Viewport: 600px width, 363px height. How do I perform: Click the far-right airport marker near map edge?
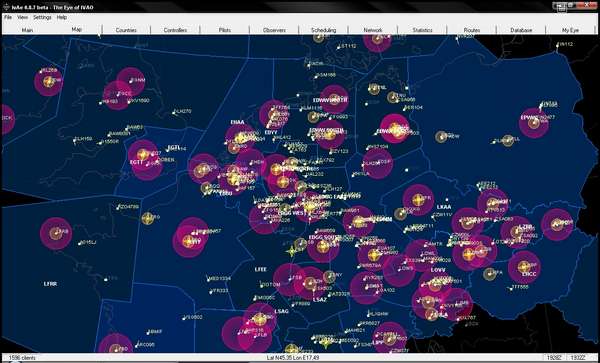(557, 225)
